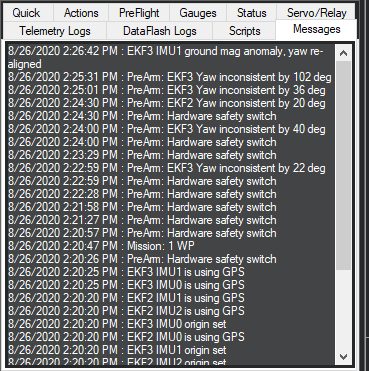Open the Gauges tab
The width and height of the screenshot is (369, 371).
click(198, 13)
